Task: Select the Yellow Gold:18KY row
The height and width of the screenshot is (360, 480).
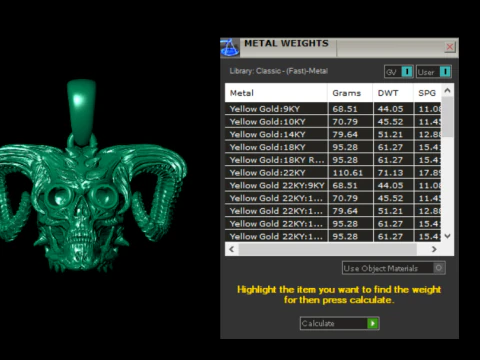Action: coord(333,147)
